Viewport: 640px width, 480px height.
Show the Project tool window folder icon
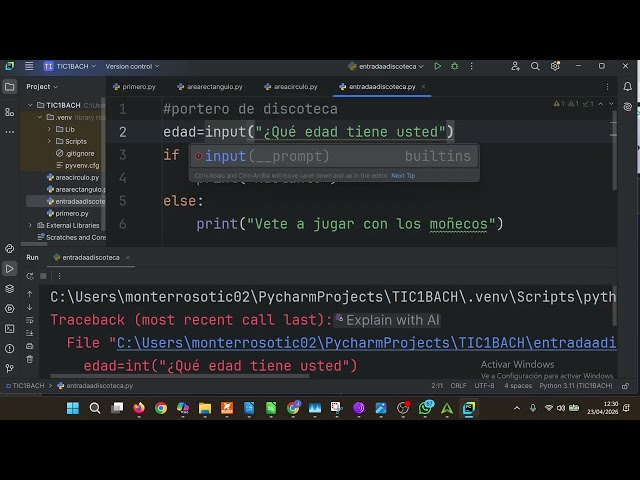tap(9, 87)
